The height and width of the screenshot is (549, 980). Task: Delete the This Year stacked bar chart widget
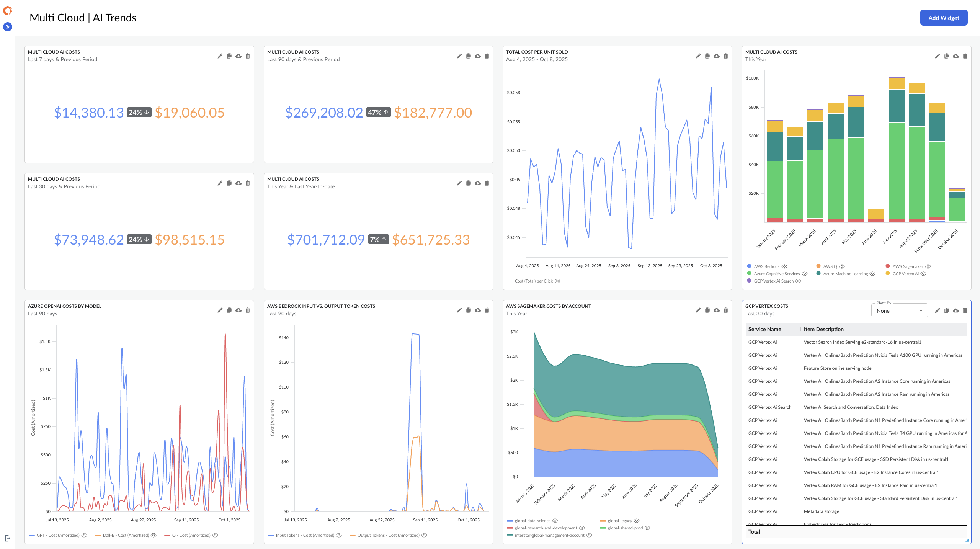tap(965, 56)
